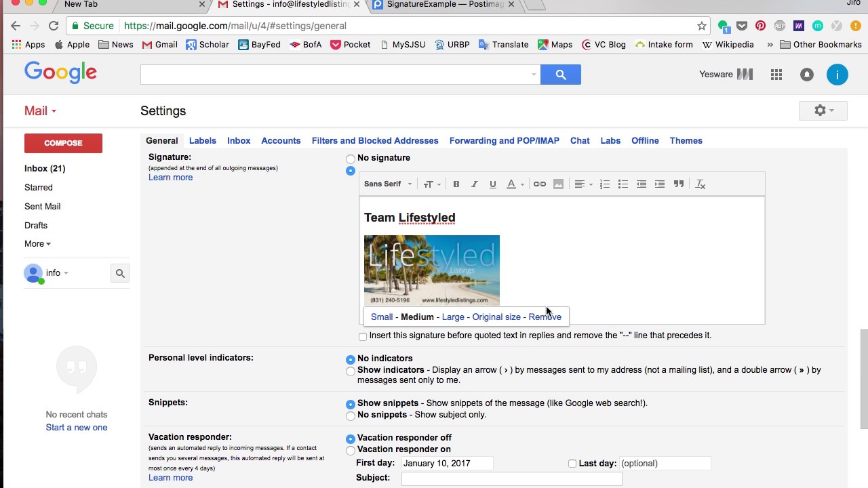This screenshot has width=868, height=488.
Task: Open search options dropdown arrow
Action: pos(534,75)
